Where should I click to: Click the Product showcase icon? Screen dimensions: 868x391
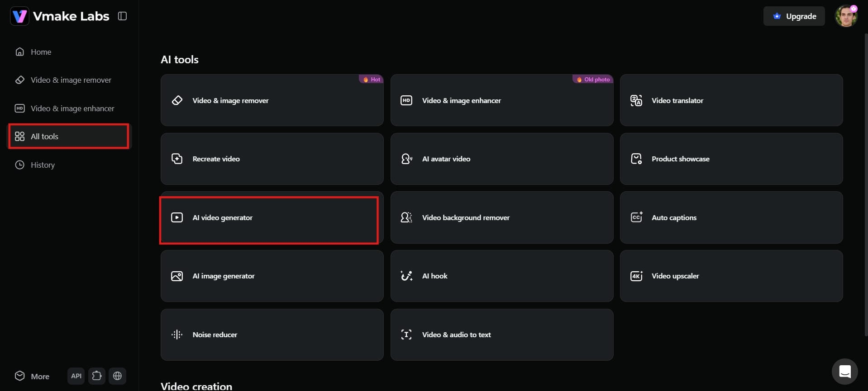[x=636, y=159]
